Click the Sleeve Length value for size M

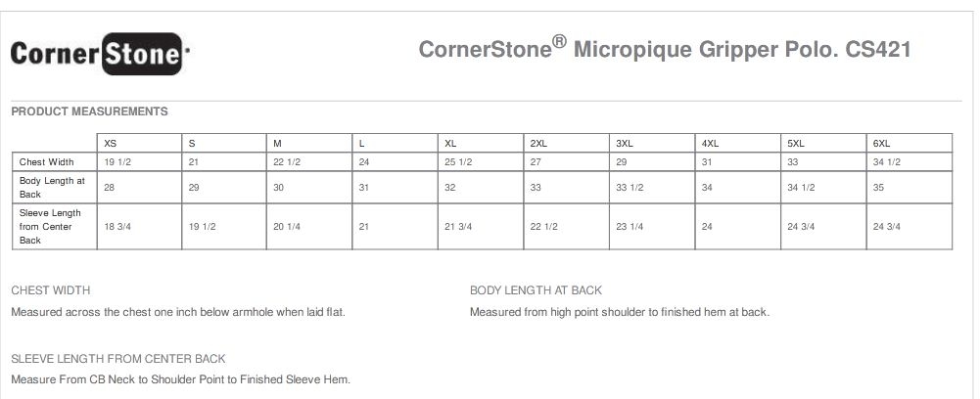tap(289, 226)
